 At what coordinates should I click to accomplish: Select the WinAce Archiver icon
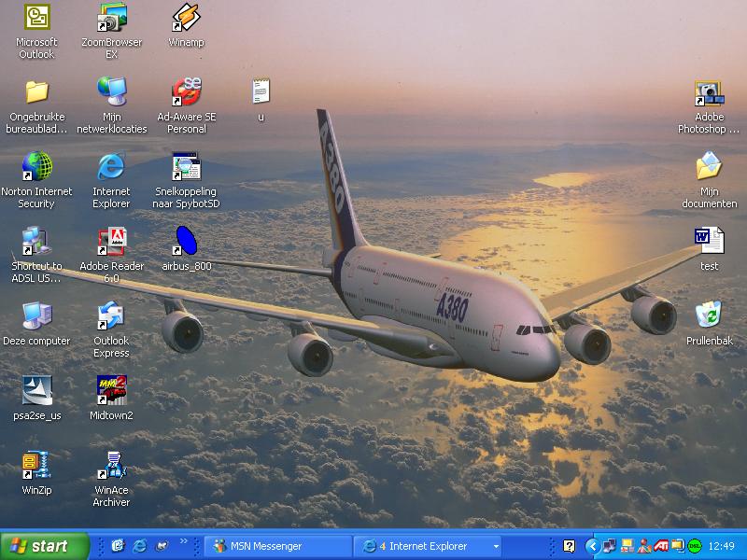click(111, 464)
